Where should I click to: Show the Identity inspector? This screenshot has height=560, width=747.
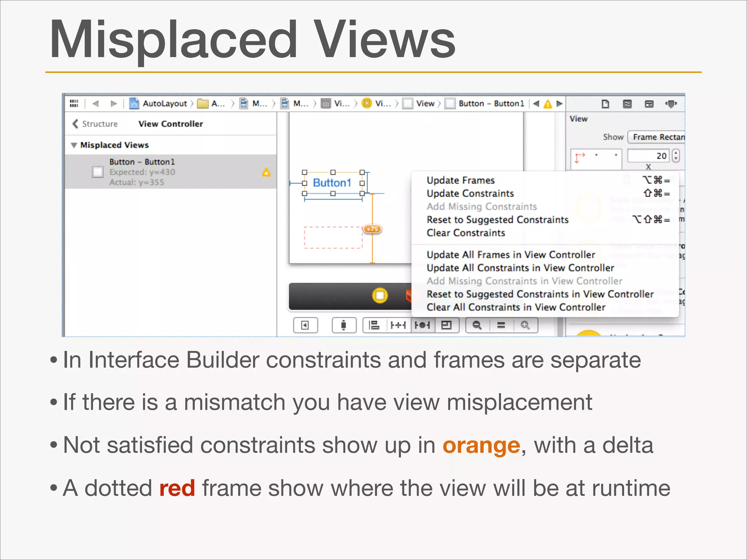649,104
